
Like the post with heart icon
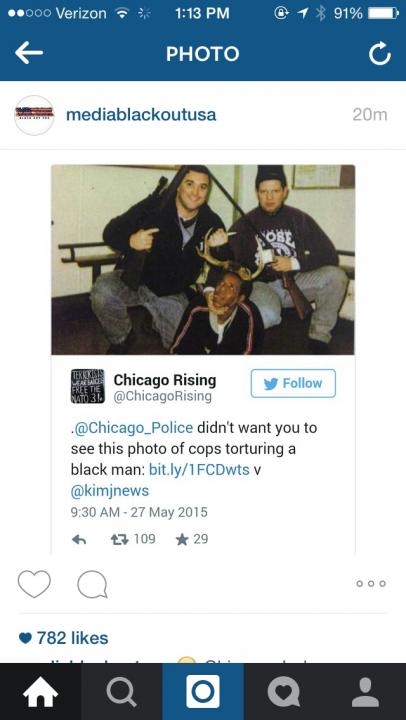click(x=34, y=584)
